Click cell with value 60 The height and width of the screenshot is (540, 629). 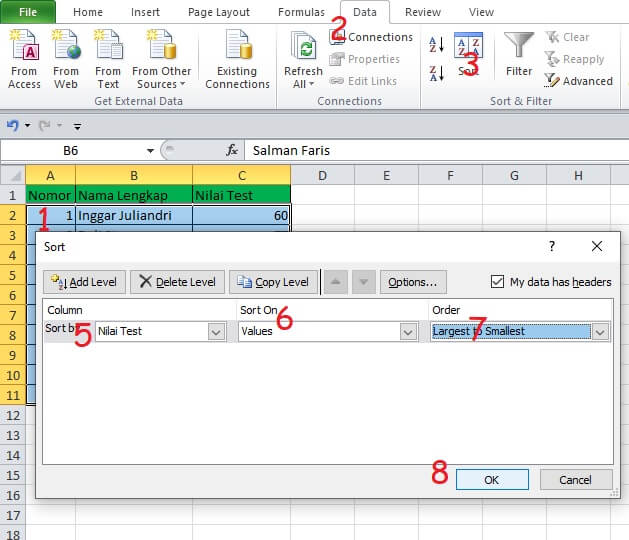(241, 215)
